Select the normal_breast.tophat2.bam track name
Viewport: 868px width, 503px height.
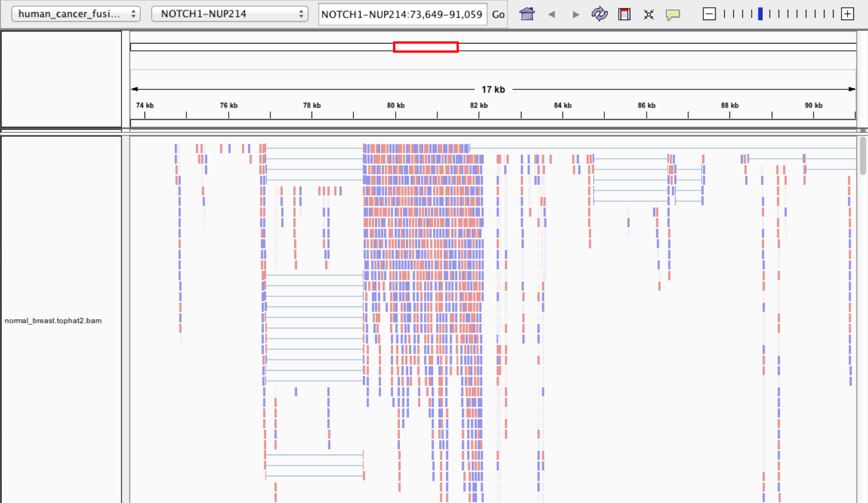(53, 320)
